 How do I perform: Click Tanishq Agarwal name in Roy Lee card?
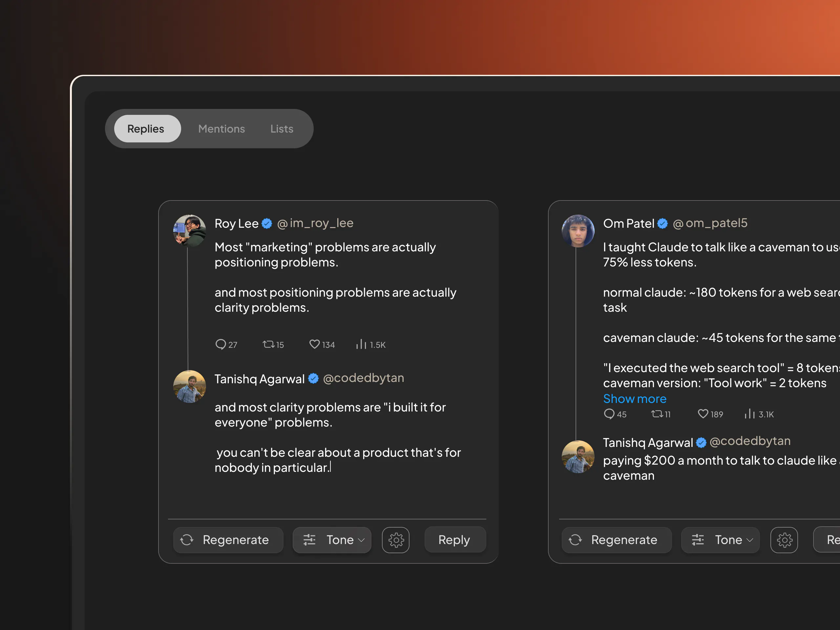(x=260, y=379)
